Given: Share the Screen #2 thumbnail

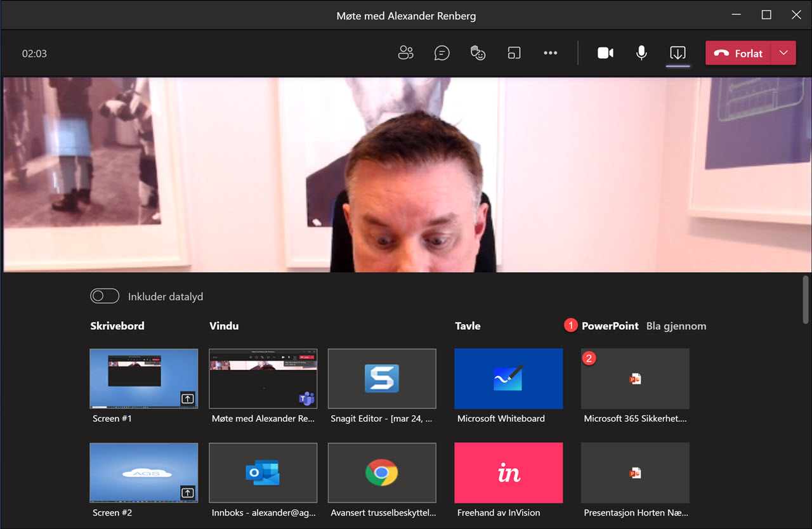Looking at the screenshot, I should (x=143, y=473).
